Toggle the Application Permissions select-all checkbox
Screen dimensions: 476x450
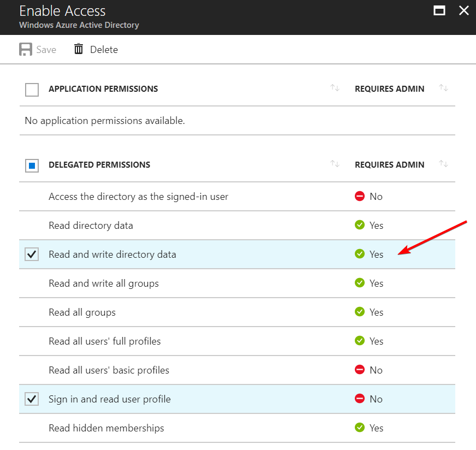pos(32,90)
